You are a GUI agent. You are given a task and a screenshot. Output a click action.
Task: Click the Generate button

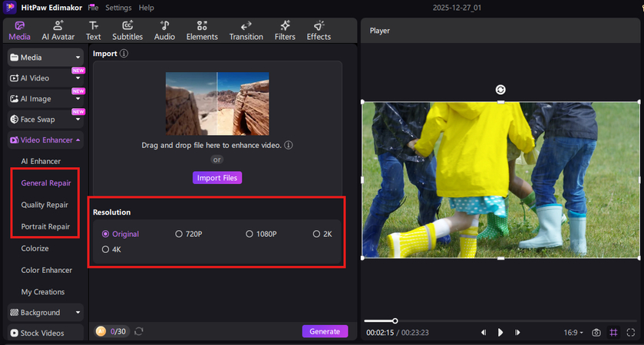[x=325, y=331]
